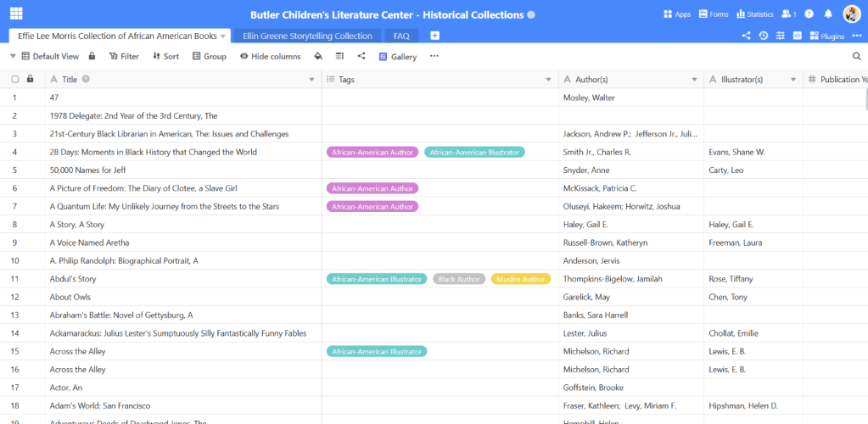Screen dimensions: 868x424
Task: Open the Statistics panel
Action: click(x=754, y=14)
